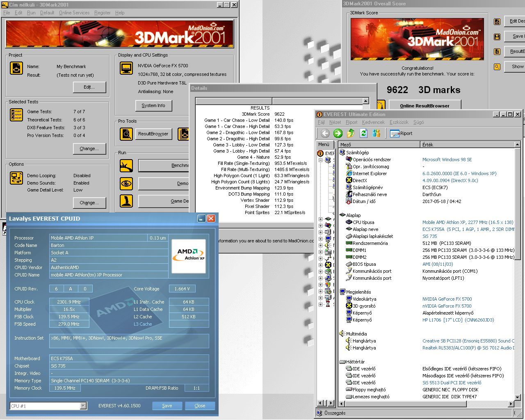Click scroll-right arrow of EVEREST summary list

[x=511, y=404]
